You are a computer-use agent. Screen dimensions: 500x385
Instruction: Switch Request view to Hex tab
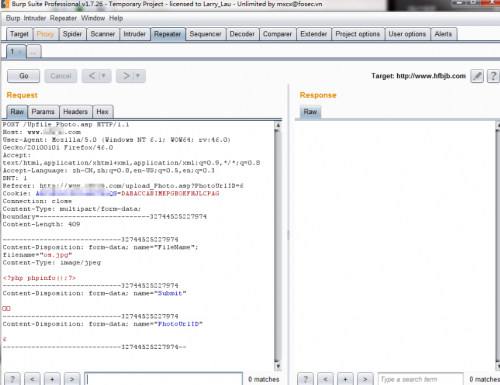click(x=102, y=112)
